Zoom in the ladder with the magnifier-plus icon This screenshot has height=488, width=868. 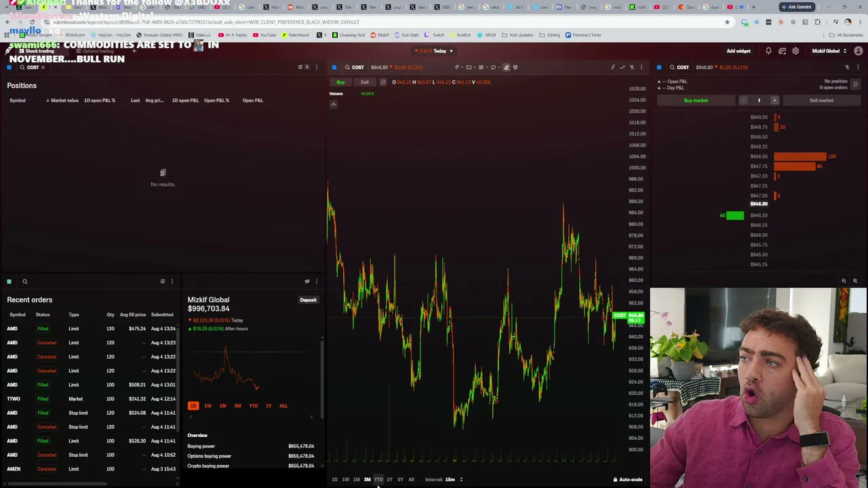click(855, 281)
